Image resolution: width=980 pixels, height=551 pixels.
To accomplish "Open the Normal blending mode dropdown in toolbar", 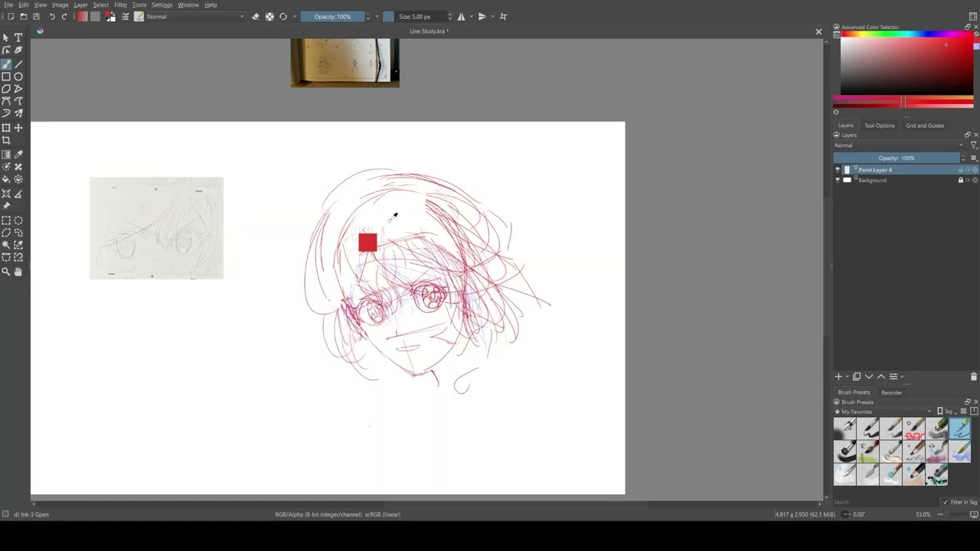I will coord(195,16).
